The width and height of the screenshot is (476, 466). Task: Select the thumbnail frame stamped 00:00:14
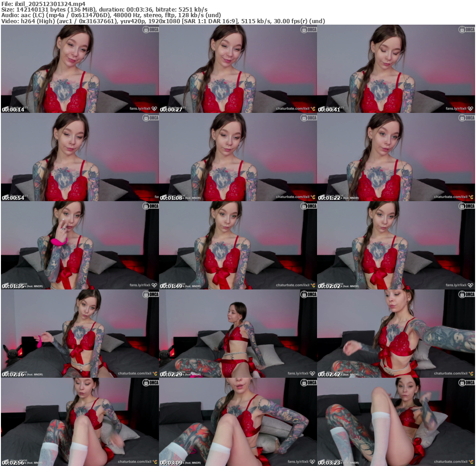pyautogui.click(x=80, y=69)
